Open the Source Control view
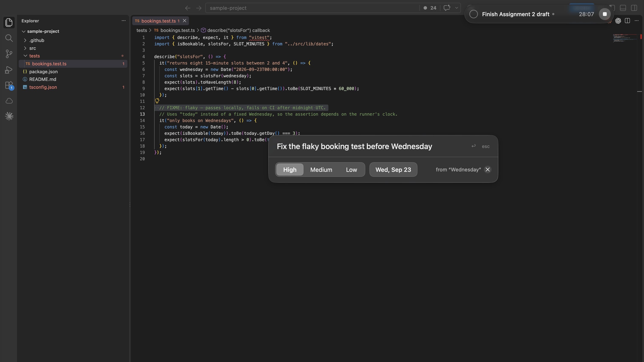This screenshot has width=644, height=362. pos(9,54)
